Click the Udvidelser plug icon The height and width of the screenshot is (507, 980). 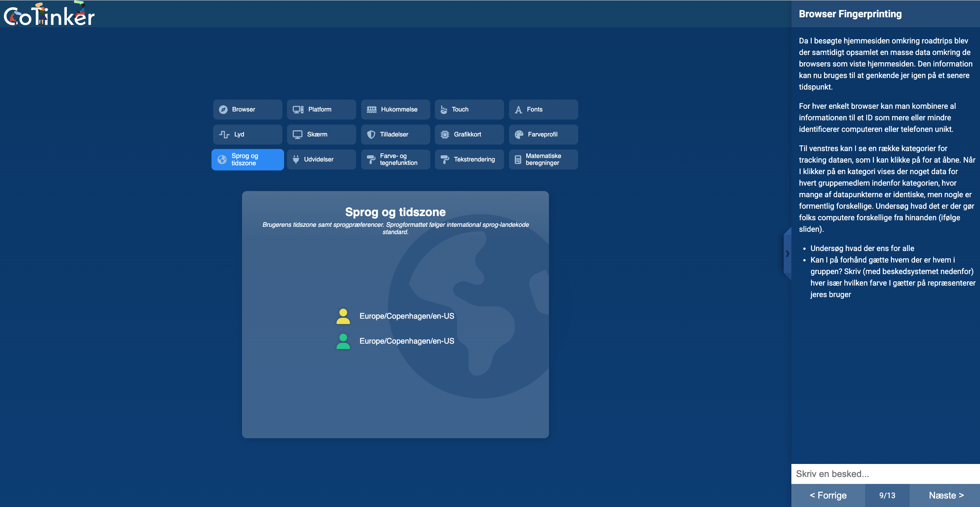(296, 160)
